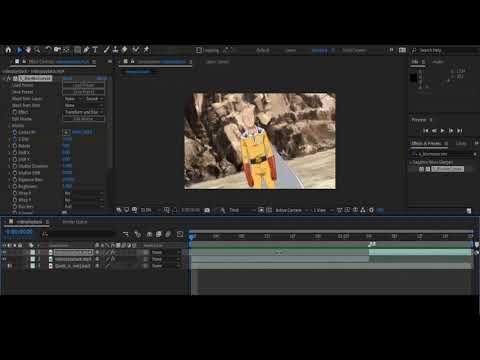This screenshot has width=480, height=360.
Task: Step back one frame in Preview panel
Action: (434, 131)
